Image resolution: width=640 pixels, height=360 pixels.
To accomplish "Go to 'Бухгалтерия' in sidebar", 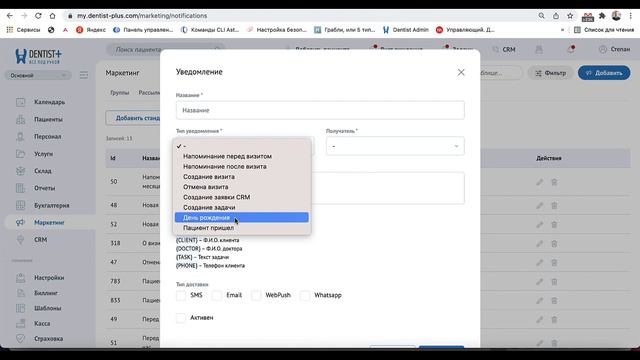I will tap(51, 205).
